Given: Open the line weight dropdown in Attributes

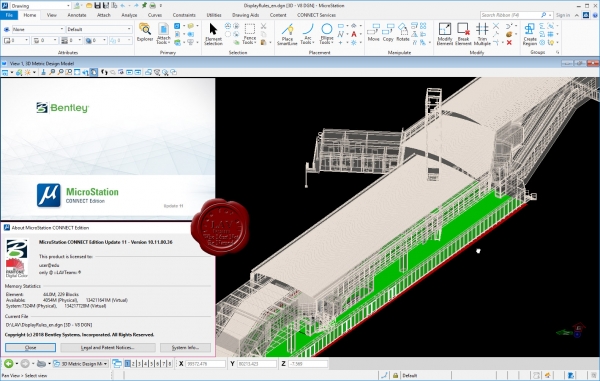Looking at the screenshot, I should pos(71,40).
